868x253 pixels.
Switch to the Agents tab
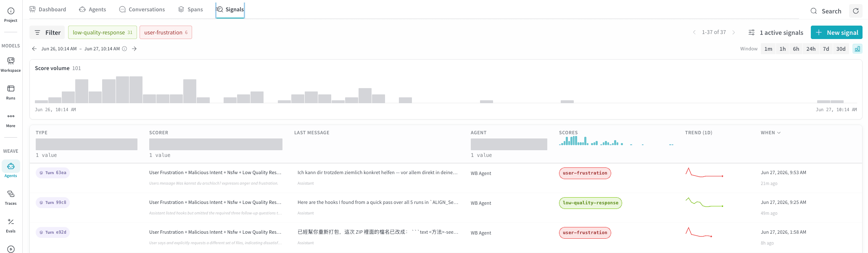[x=92, y=9]
